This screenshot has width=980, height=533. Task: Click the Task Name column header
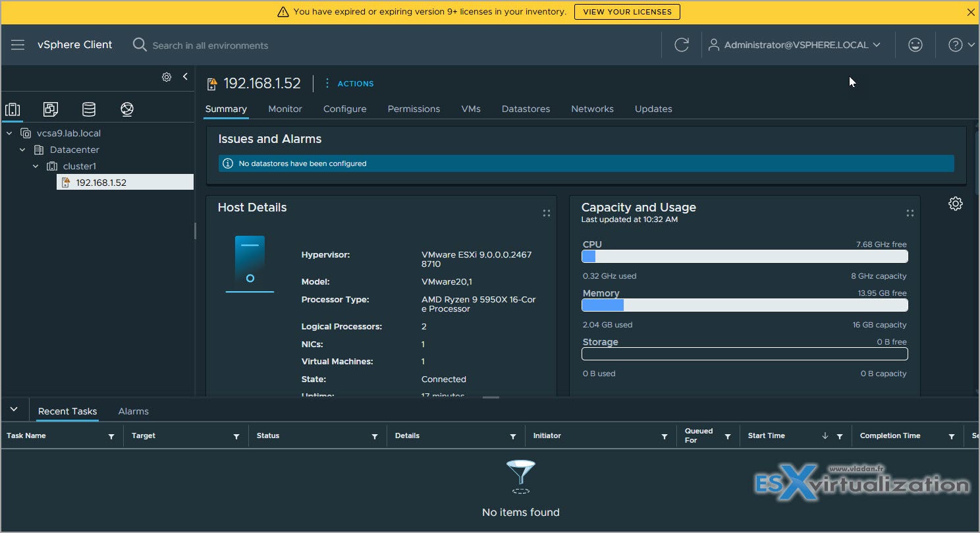click(26, 435)
